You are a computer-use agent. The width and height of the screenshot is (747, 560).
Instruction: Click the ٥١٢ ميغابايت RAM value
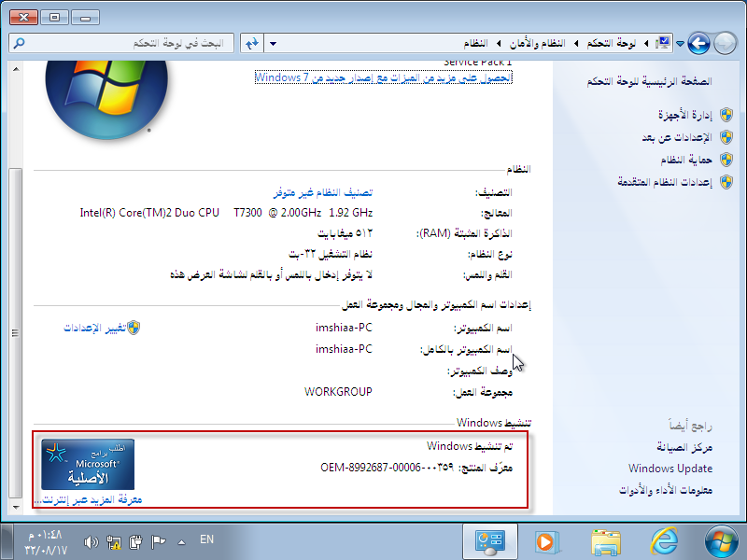[x=345, y=234]
